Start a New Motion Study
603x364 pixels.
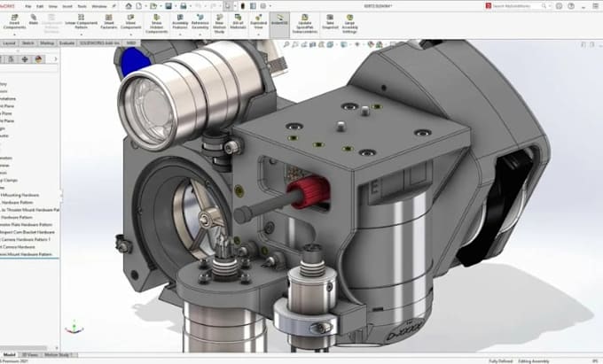click(219, 24)
